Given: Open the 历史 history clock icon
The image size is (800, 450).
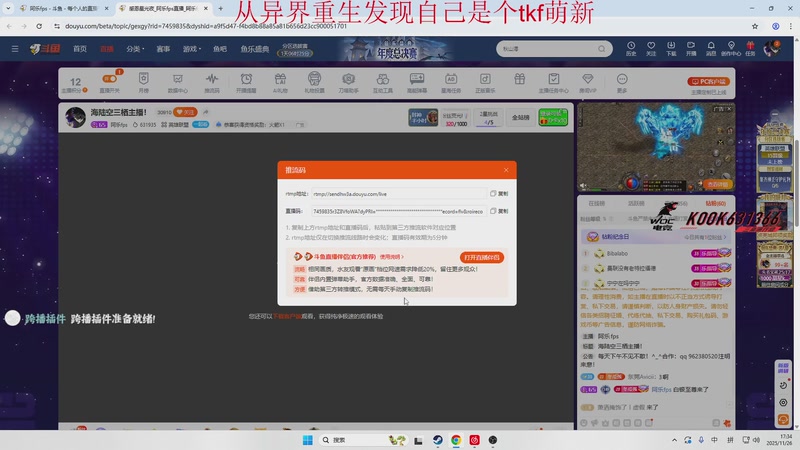Looking at the screenshot, I should pyautogui.click(x=631, y=48).
